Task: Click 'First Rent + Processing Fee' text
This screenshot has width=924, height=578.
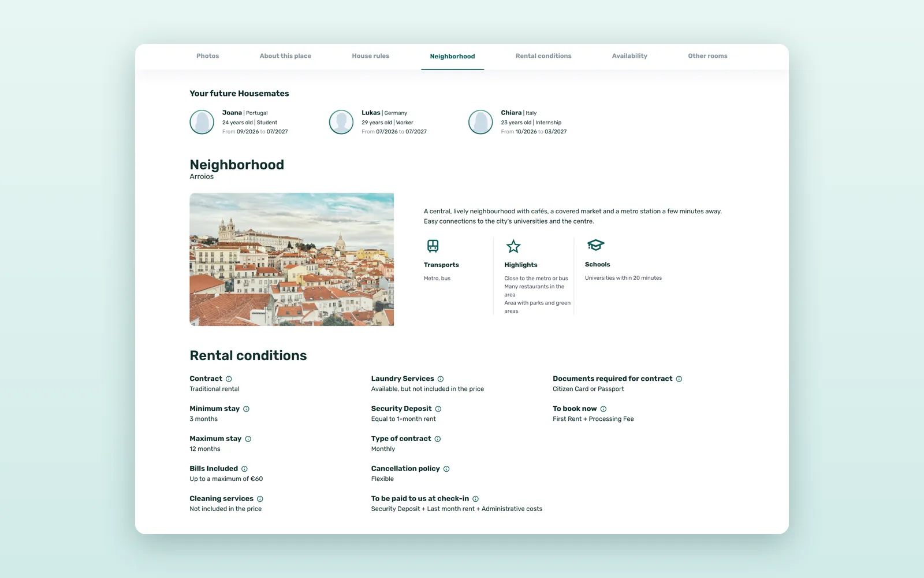Action: coord(594,419)
